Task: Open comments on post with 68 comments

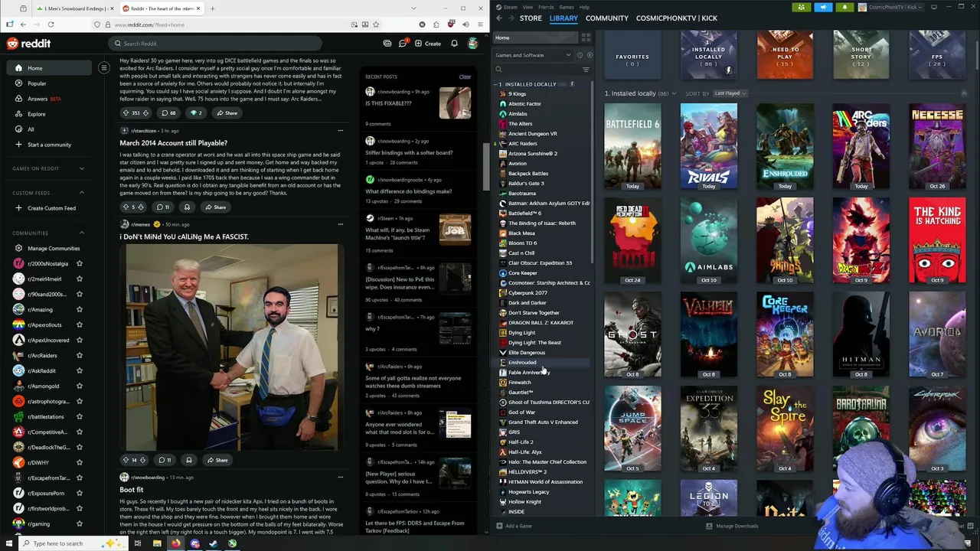Action: pyautogui.click(x=168, y=112)
